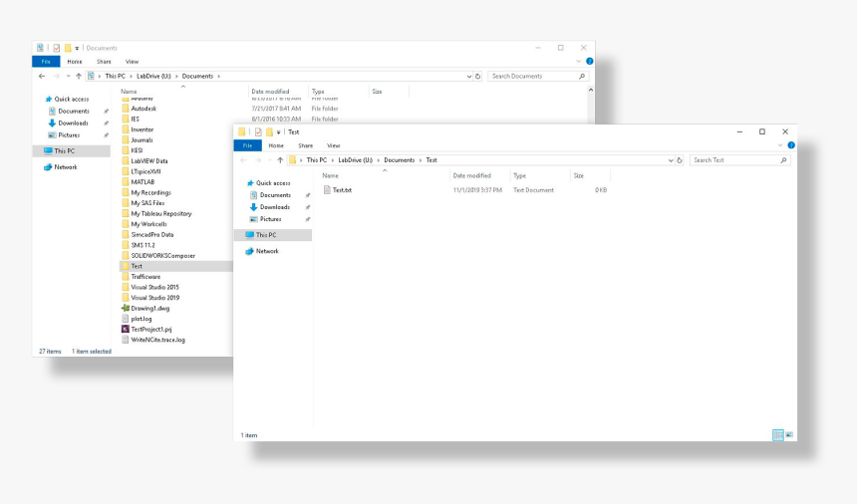Open File tab in Documents window
The image size is (857, 504).
(x=46, y=62)
